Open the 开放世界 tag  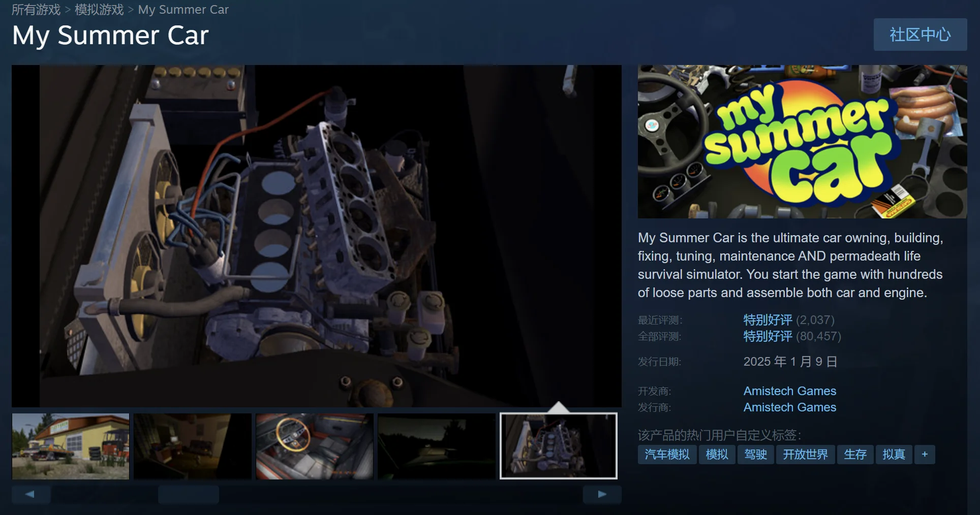point(805,455)
